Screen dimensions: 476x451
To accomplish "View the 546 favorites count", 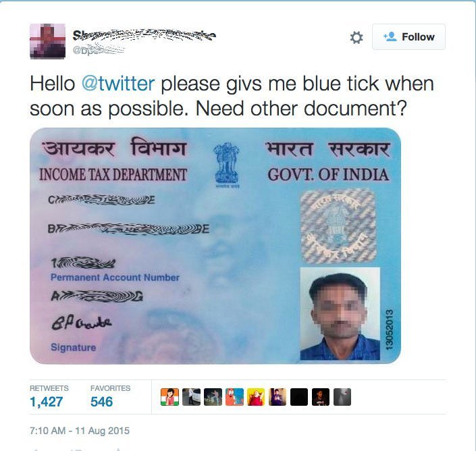I will pyautogui.click(x=101, y=402).
